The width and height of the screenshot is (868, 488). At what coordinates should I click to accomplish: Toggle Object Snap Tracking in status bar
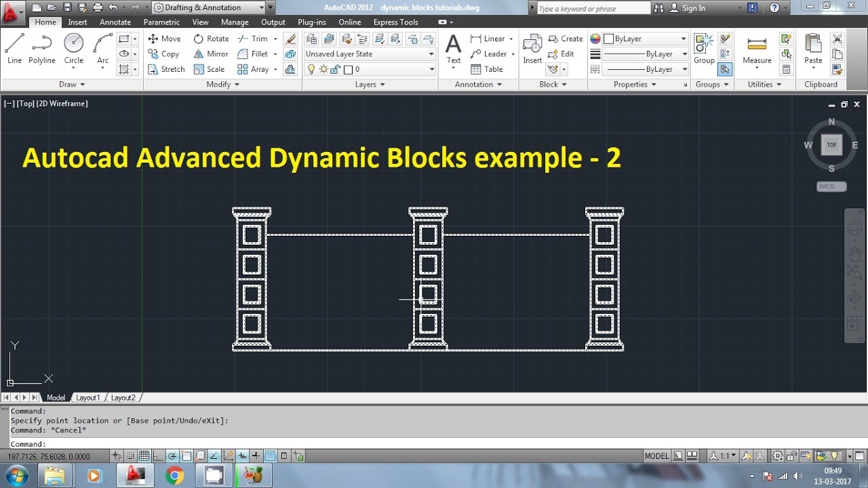(214, 455)
